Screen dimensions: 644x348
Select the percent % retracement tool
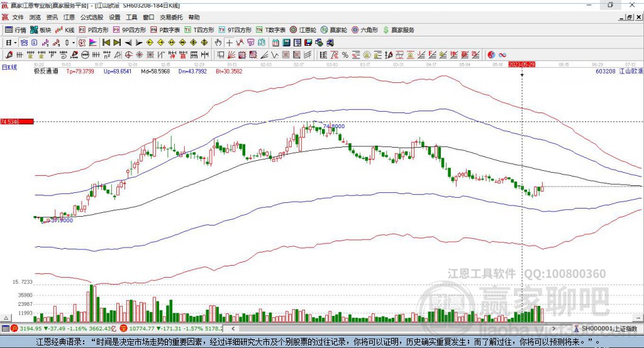click(x=345, y=55)
